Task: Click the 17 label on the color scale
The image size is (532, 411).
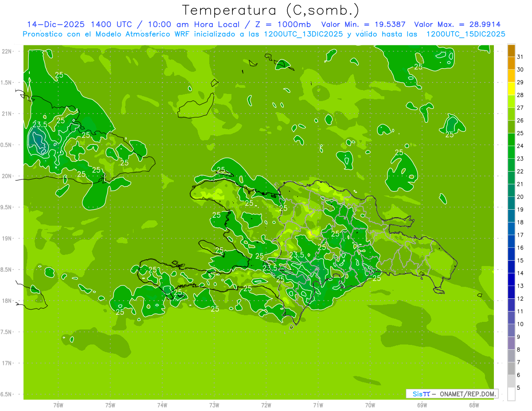Action: [x=520, y=235]
